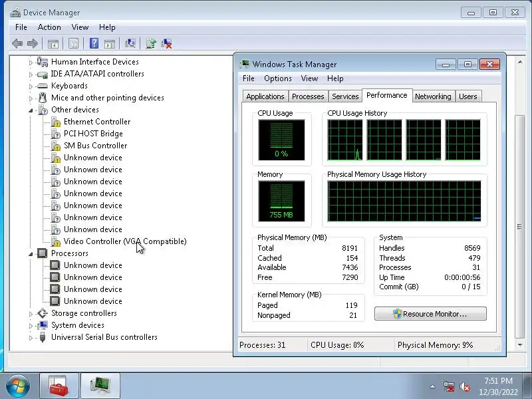Expand the Keyboards node
This screenshot has height=399, width=532.
31,86
